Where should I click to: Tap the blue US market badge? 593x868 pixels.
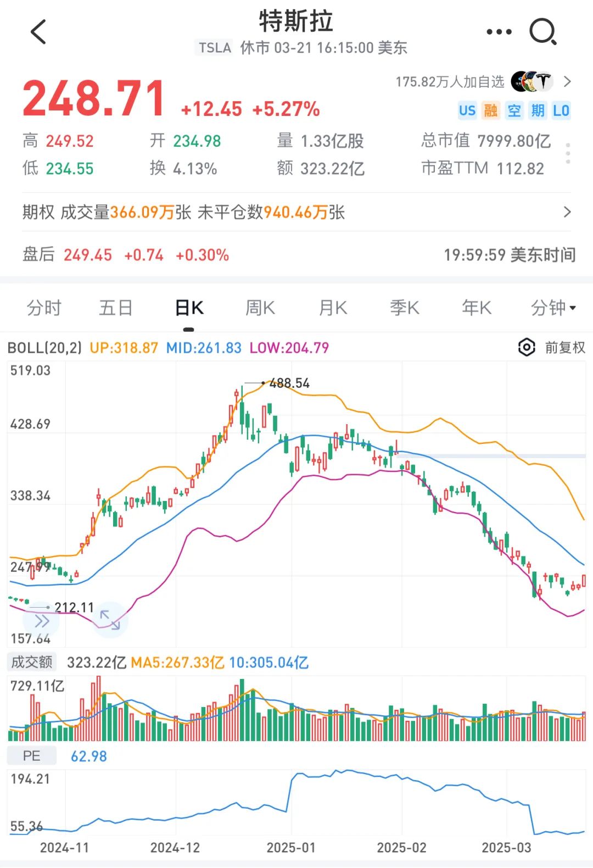pos(467,110)
